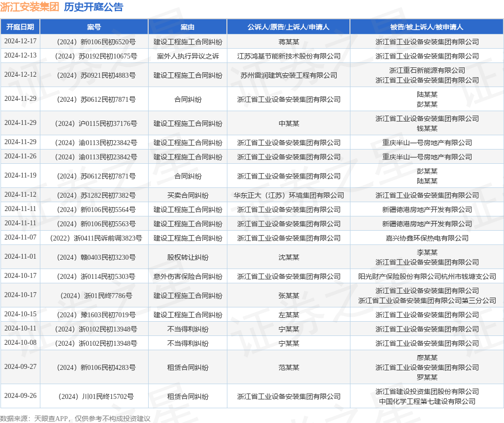504x423 pixels.
Task: Select date cell 2024-12-17
Action: 20,41
